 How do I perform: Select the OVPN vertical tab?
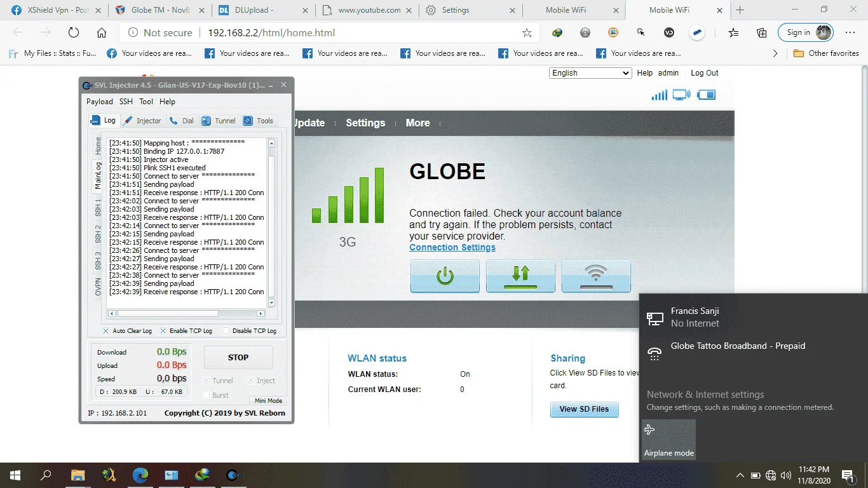click(98, 287)
